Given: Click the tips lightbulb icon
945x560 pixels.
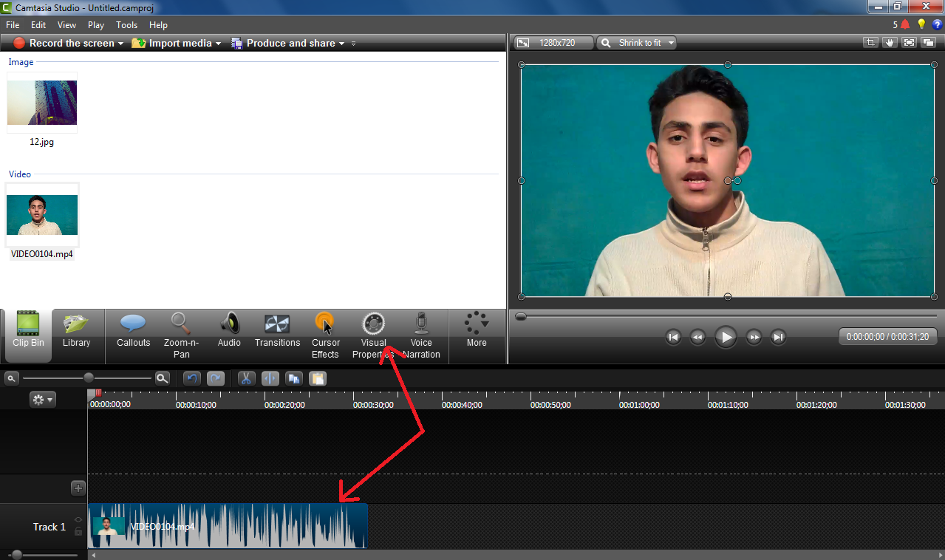Looking at the screenshot, I should (x=921, y=24).
